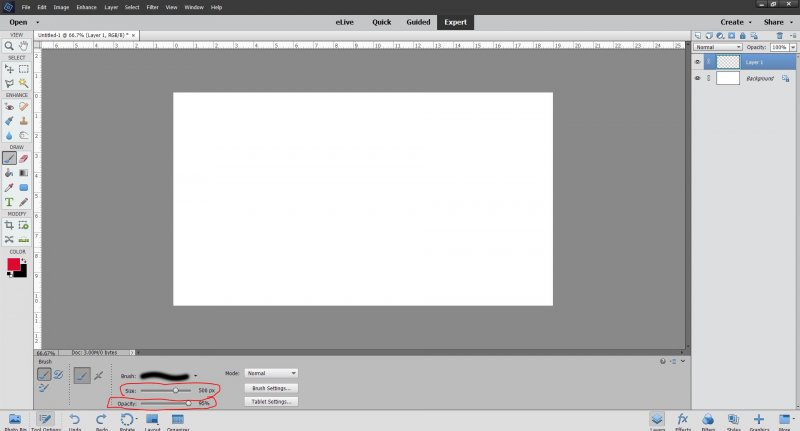This screenshot has height=431, width=800.
Task: Select the Eraser tool
Action: [23, 159]
